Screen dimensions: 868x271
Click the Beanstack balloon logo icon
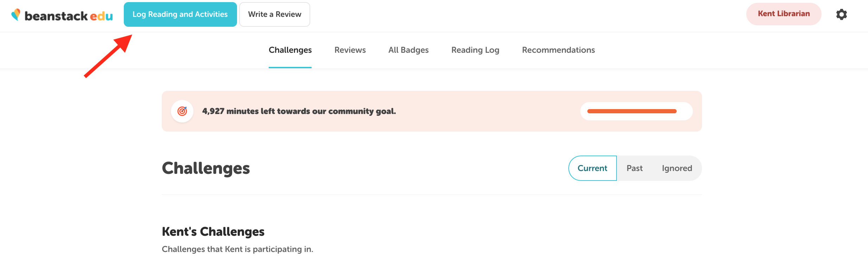coord(16,14)
